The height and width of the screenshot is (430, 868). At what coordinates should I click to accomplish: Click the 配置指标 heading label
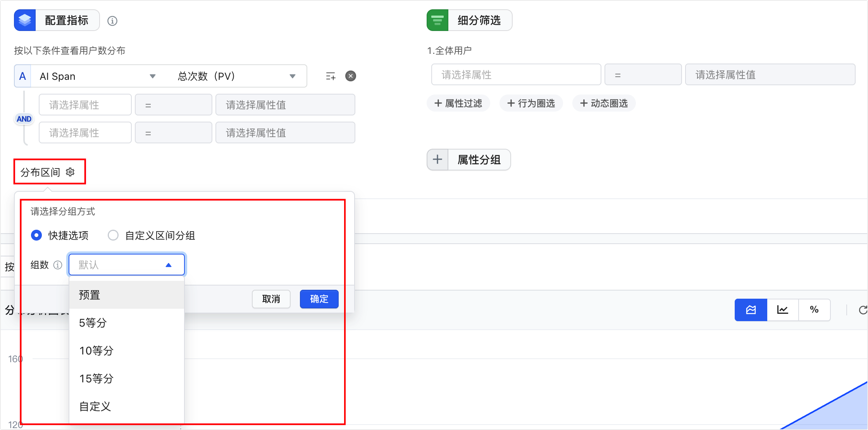(x=67, y=20)
